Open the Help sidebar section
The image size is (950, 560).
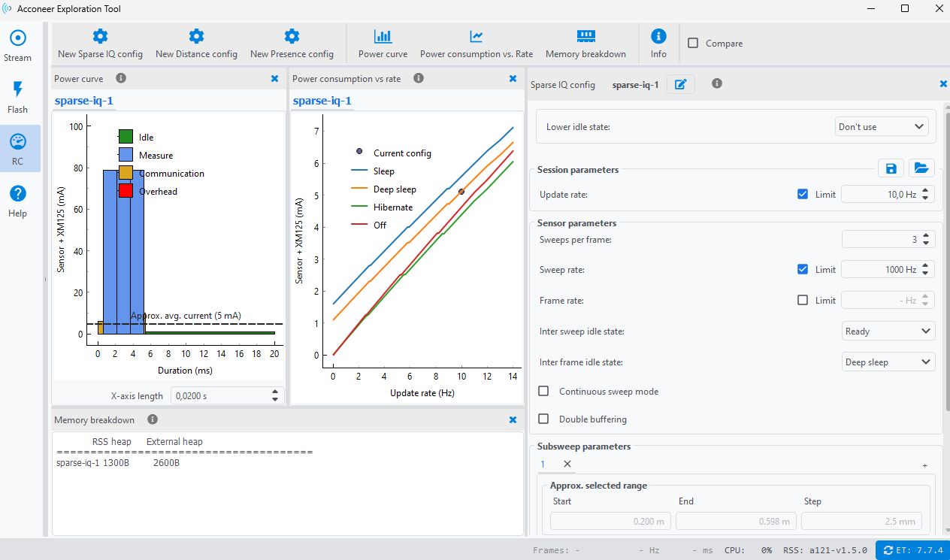pos(17,201)
